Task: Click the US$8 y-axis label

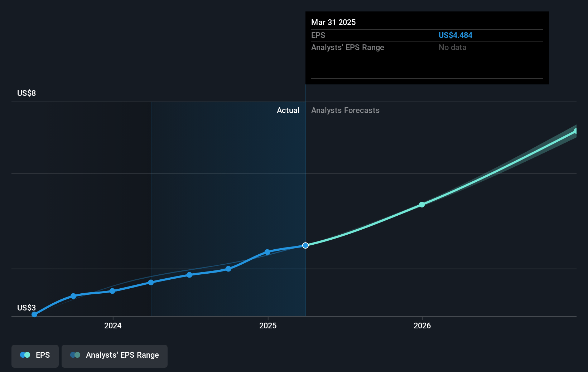Action: pos(26,93)
